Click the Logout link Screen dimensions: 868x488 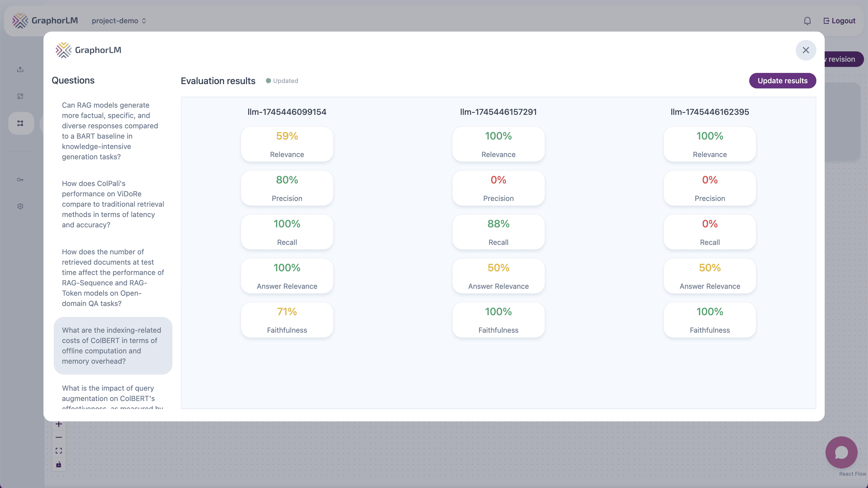click(x=839, y=21)
